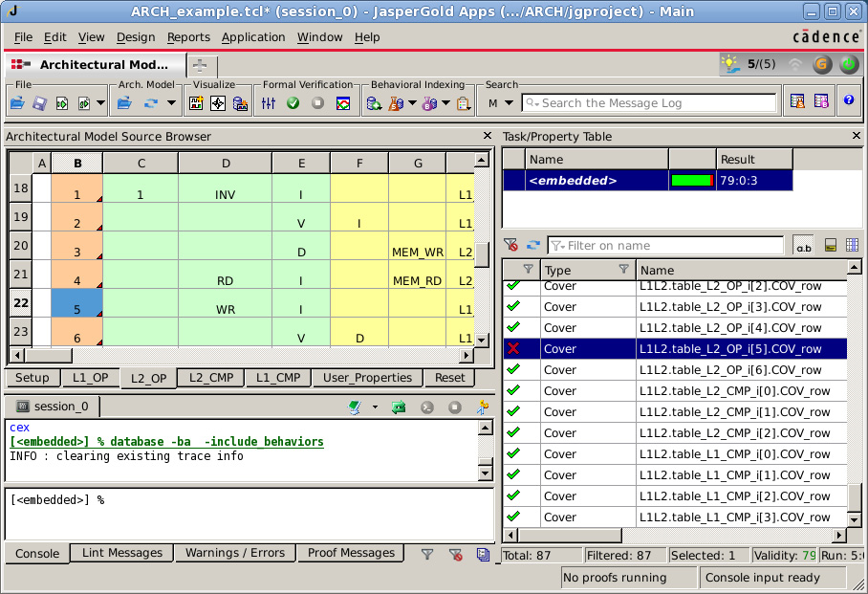Open Arch. Model folder icon
This screenshot has width=868, height=594.
click(x=124, y=103)
